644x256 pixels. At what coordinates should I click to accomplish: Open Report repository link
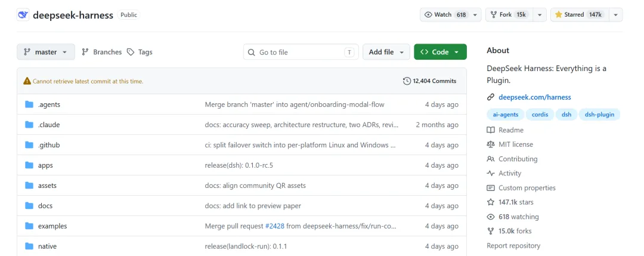pyautogui.click(x=513, y=246)
